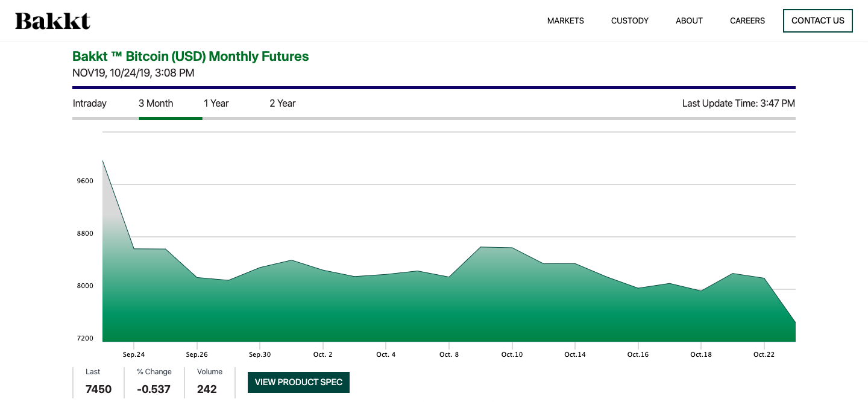Image resolution: width=868 pixels, height=402 pixels.
Task: Go to the About page
Action: coord(689,20)
